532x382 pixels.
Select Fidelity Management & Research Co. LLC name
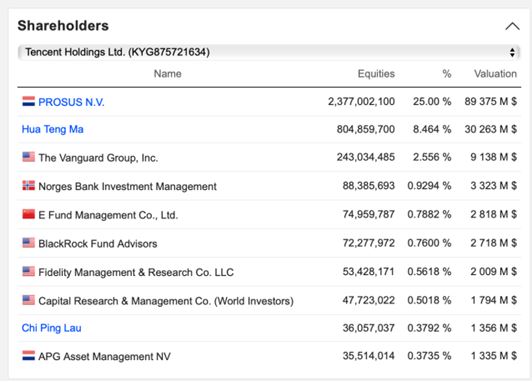pos(136,272)
